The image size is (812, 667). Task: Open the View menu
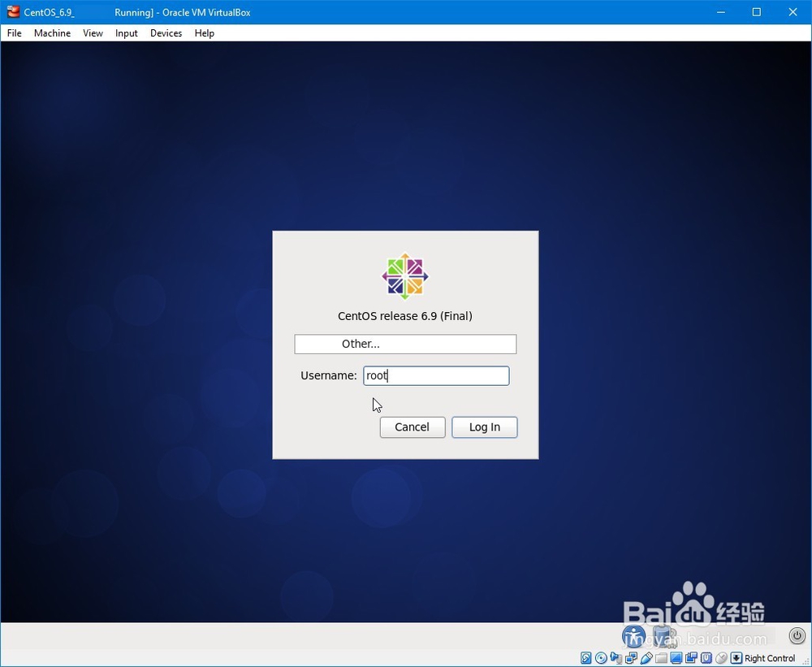[x=93, y=33]
